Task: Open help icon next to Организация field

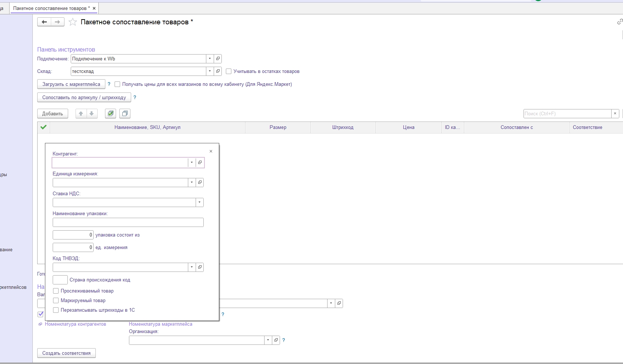Action: click(x=284, y=340)
